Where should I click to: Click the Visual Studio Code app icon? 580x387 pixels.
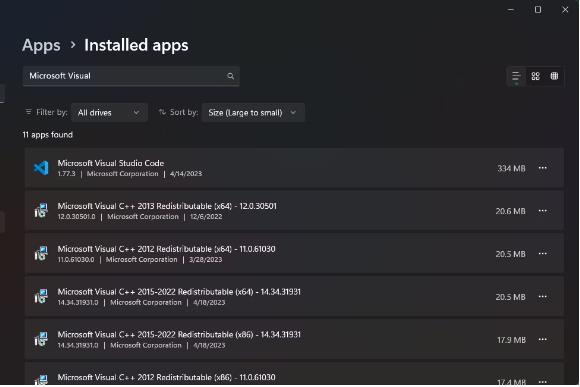(x=41, y=168)
